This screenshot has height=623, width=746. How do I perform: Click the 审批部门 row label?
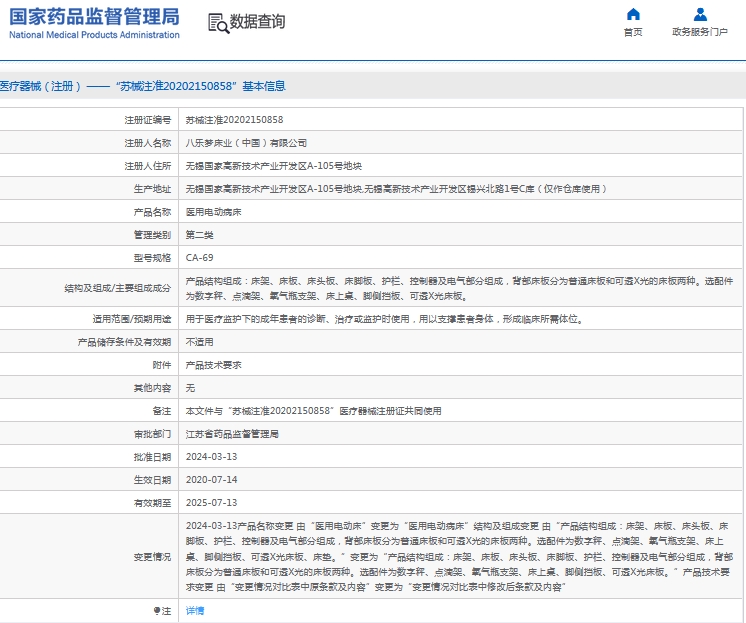pos(152,434)
